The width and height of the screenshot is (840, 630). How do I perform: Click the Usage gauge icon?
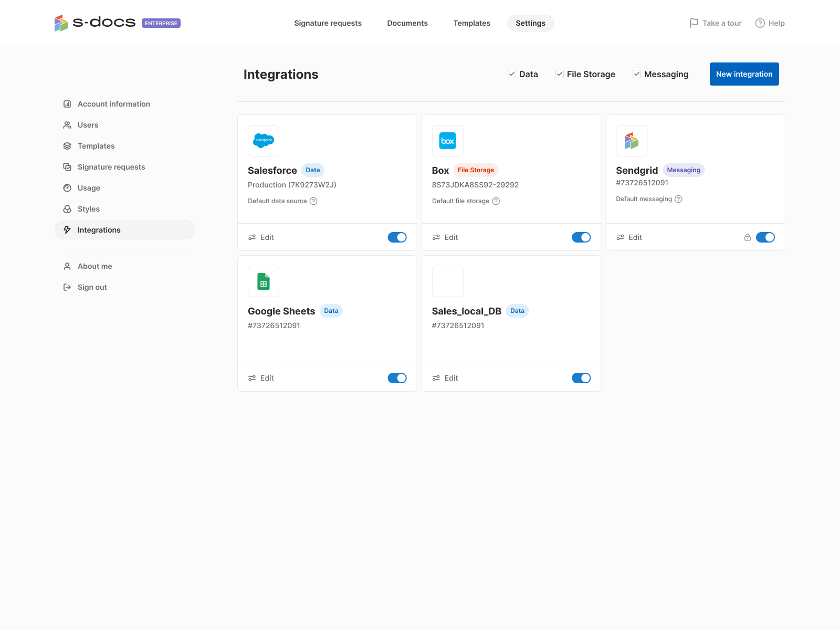(67, 188)
